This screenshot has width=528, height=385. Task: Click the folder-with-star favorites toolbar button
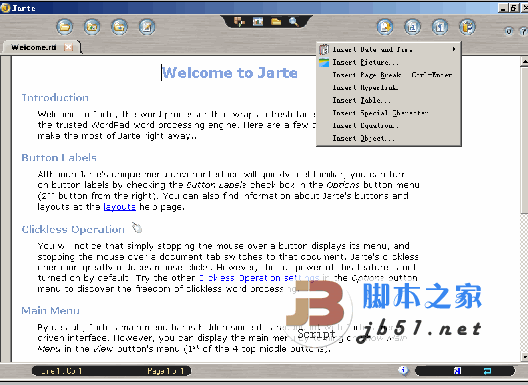point(119,27)
